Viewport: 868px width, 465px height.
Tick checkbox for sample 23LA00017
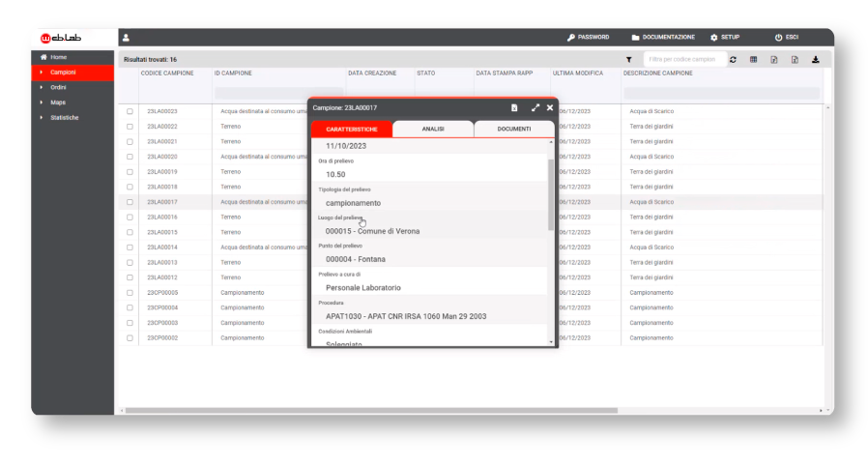[x=130, y=202]
